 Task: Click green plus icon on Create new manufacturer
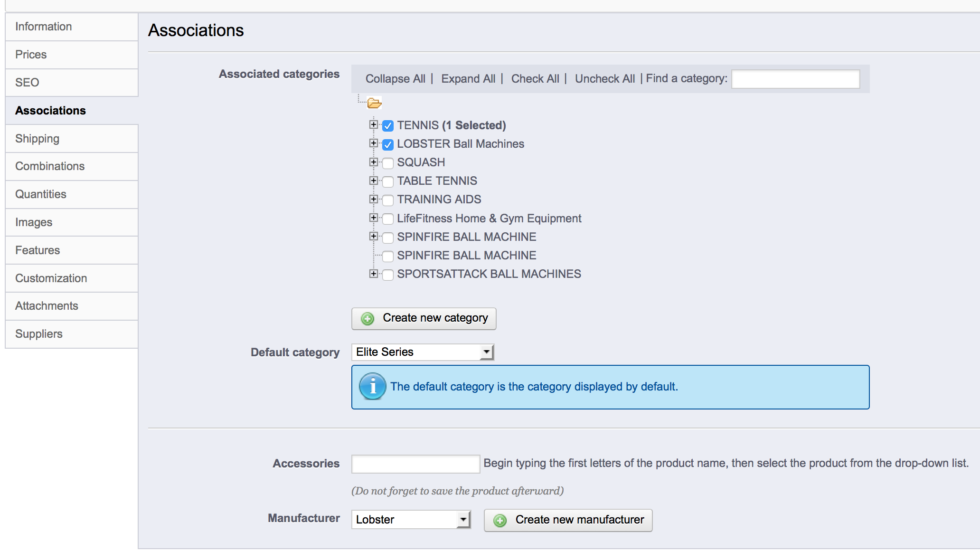[x=500, y=520]
